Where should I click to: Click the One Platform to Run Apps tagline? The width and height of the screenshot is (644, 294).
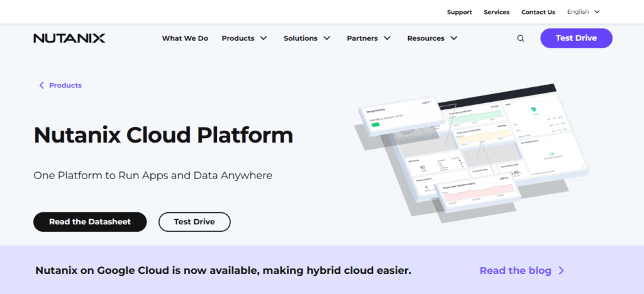pyautogui.click(x=153, y=175)
